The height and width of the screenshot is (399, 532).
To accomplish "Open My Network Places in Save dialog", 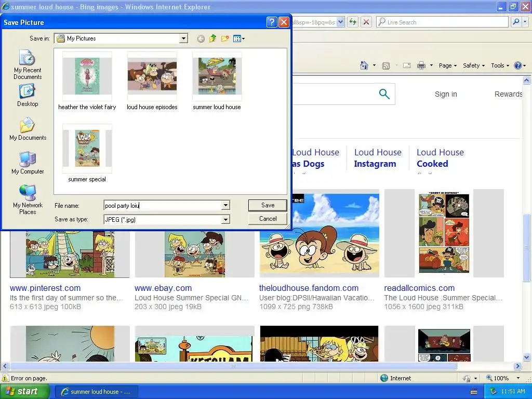I will pos(28,199).
